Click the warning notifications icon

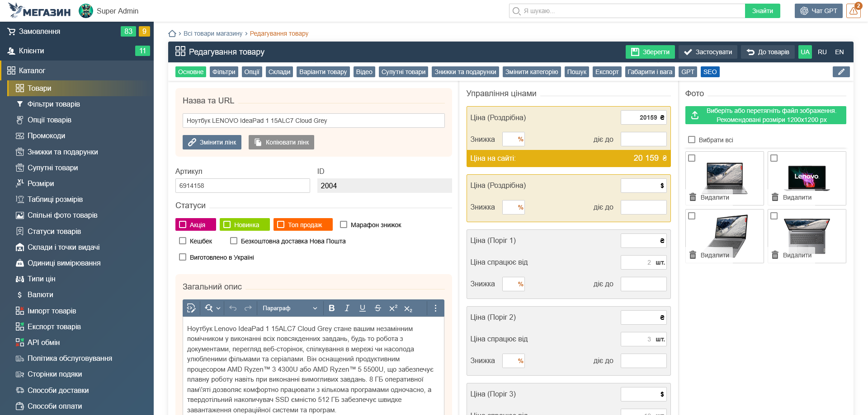pos(854,11)
